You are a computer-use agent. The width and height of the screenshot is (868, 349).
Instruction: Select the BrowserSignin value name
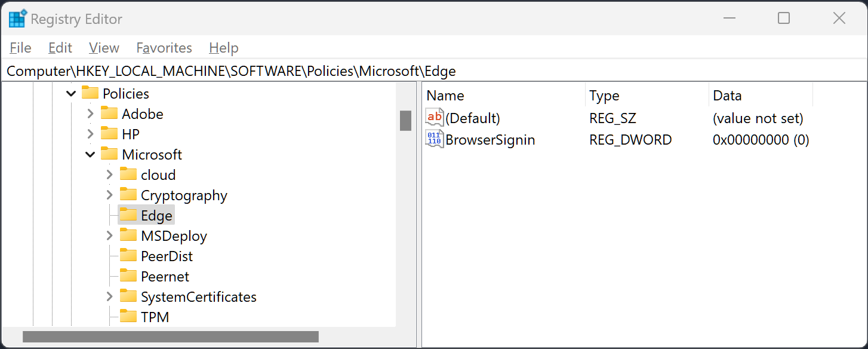click(490, 139)
